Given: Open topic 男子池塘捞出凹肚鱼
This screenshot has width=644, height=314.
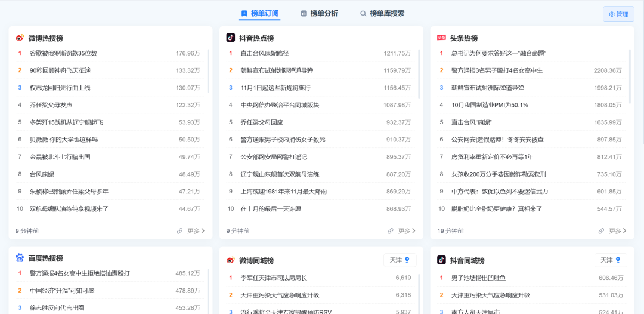Looking at the screenshot, I should (x=478, y=278).
